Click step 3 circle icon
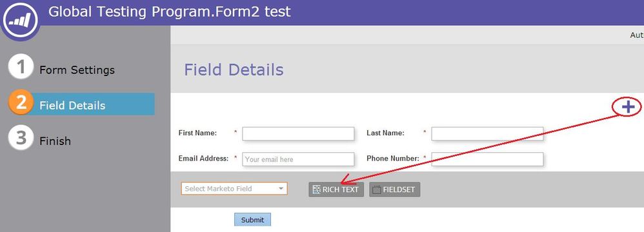 click(21, 138)
